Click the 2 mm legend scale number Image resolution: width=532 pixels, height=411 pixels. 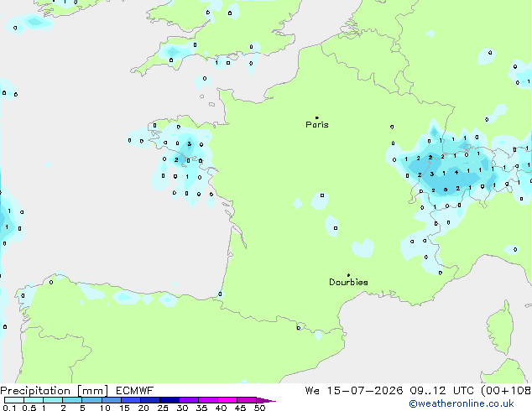(63, 408)
